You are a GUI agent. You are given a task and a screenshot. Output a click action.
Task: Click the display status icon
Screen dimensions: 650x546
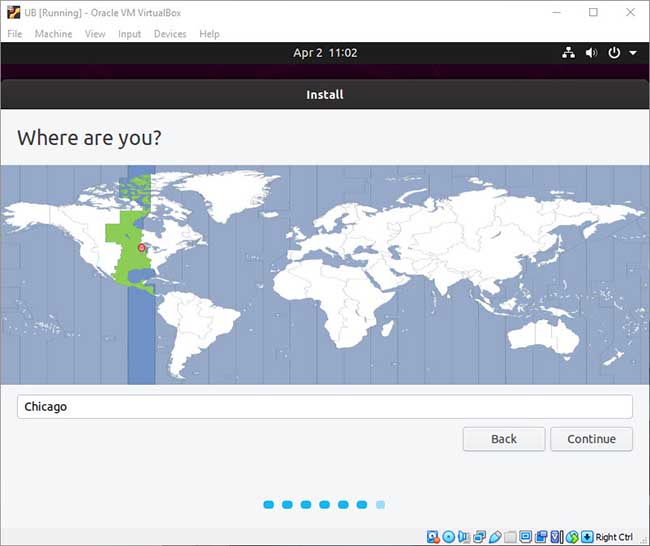point(526,537)
